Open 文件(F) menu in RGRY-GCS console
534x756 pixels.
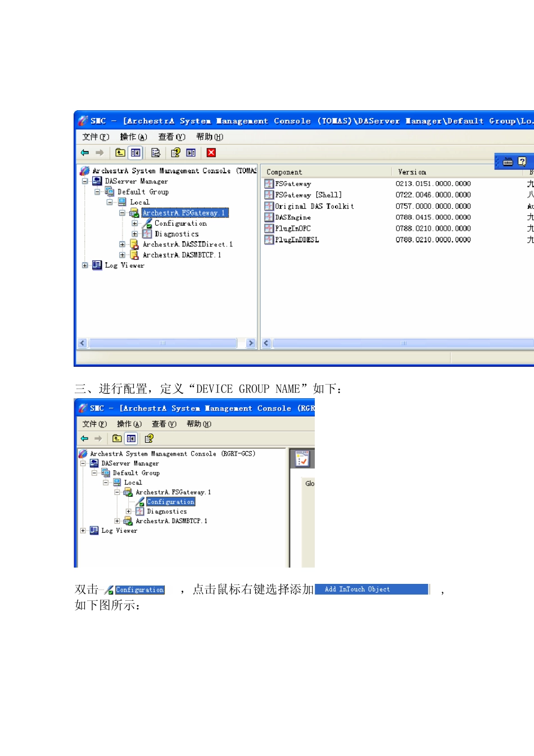point(94,424)
